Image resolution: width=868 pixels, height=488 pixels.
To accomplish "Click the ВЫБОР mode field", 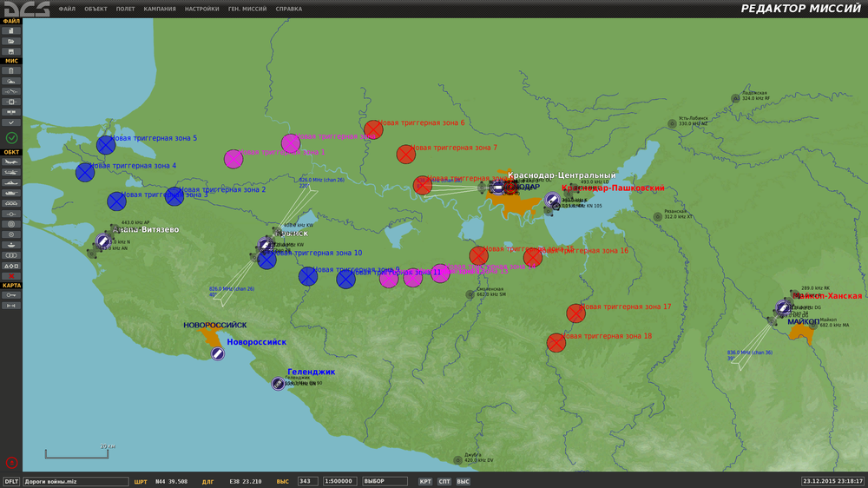I will pyautogui.click(x=385, y=481).
